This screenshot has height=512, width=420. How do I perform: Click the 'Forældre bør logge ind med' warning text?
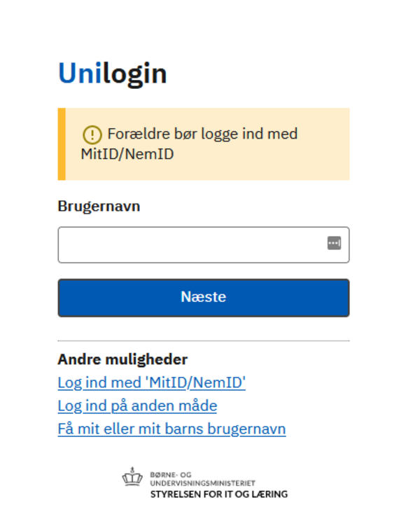click(202, 134)
